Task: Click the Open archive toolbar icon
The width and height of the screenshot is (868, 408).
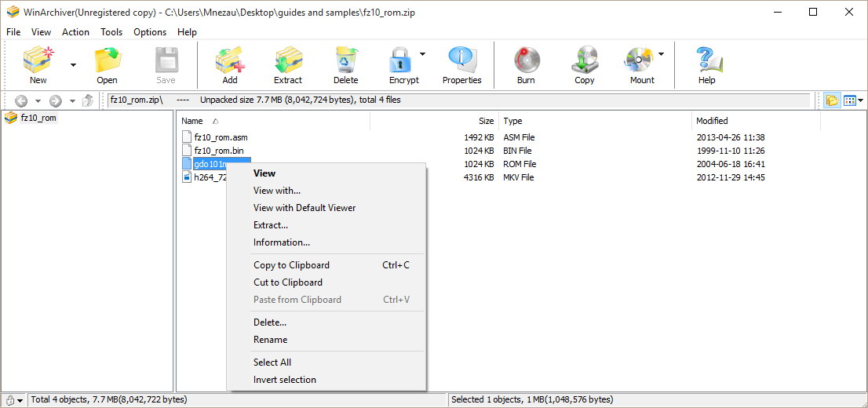Action: coord(108,60)
